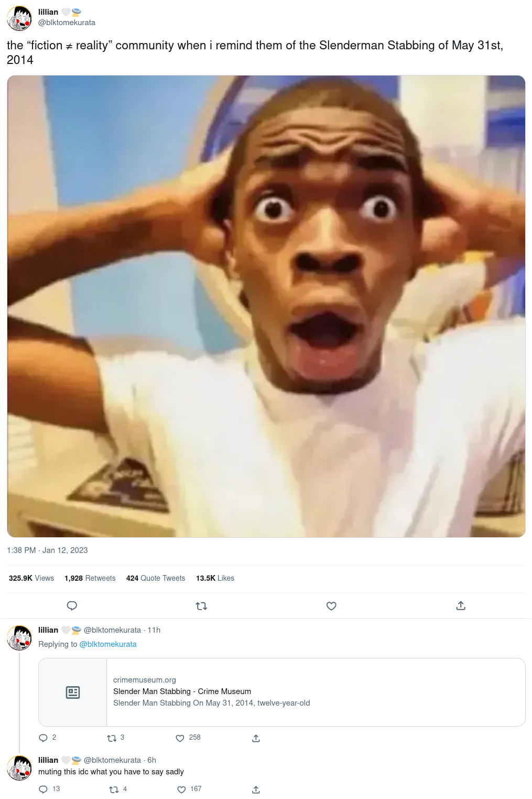Image resolution: width=532 pixels, height=799 pixels.
Task: Share the crimemuseum.org reply tweet
Action: [256, 738]
